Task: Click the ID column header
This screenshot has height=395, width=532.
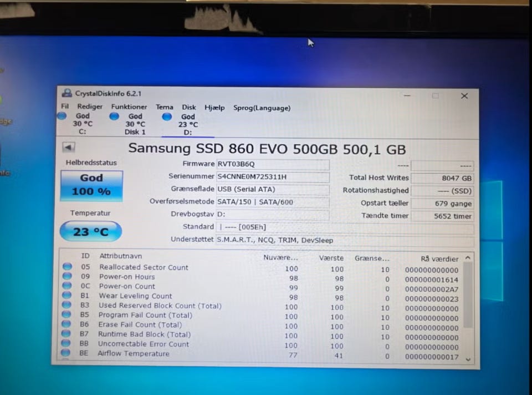Action: (x=85, y=256)
